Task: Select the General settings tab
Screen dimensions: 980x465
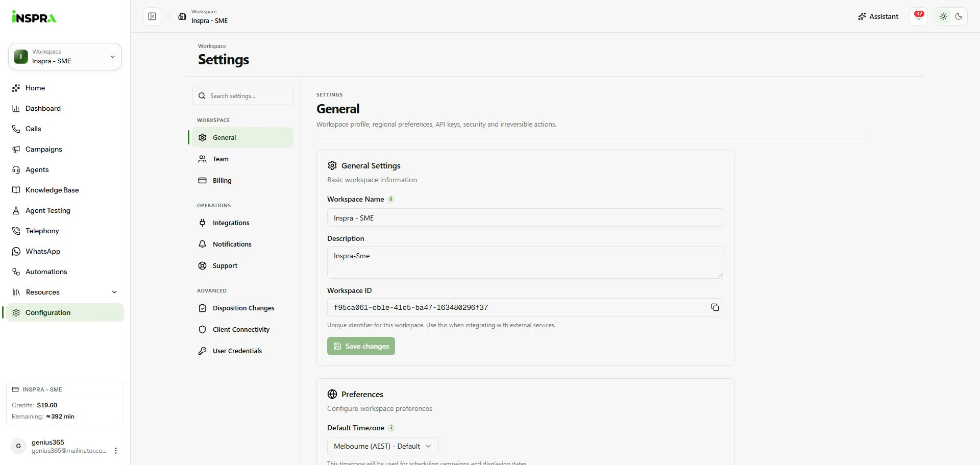Action: [x=242, y=137]
